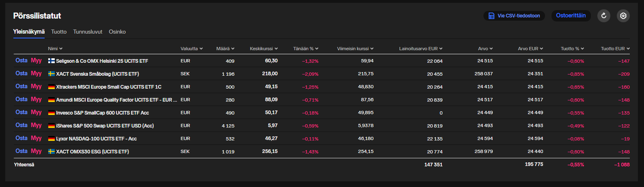Click the Finnish flag on Seligson row
This screenshot has height=187, width=644.
52,61
